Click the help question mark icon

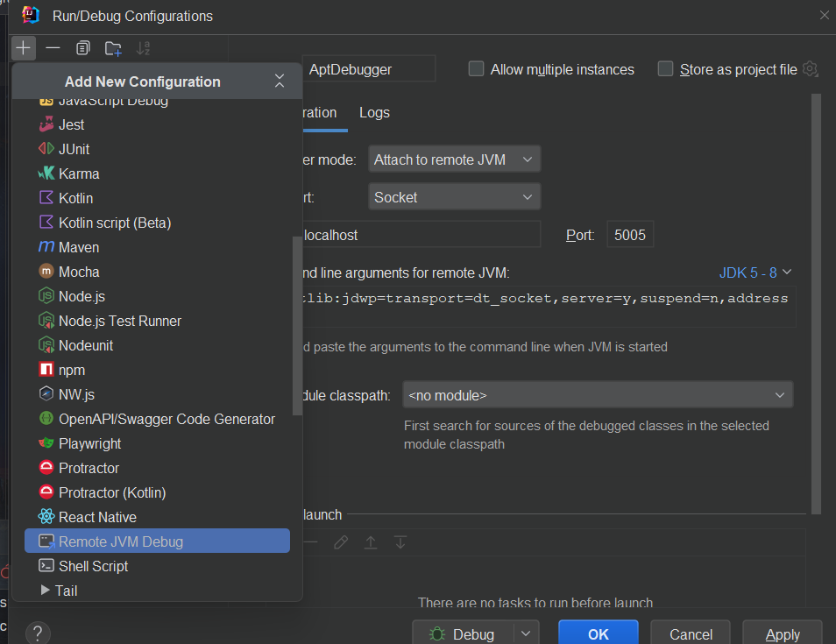tap(38, 633)
